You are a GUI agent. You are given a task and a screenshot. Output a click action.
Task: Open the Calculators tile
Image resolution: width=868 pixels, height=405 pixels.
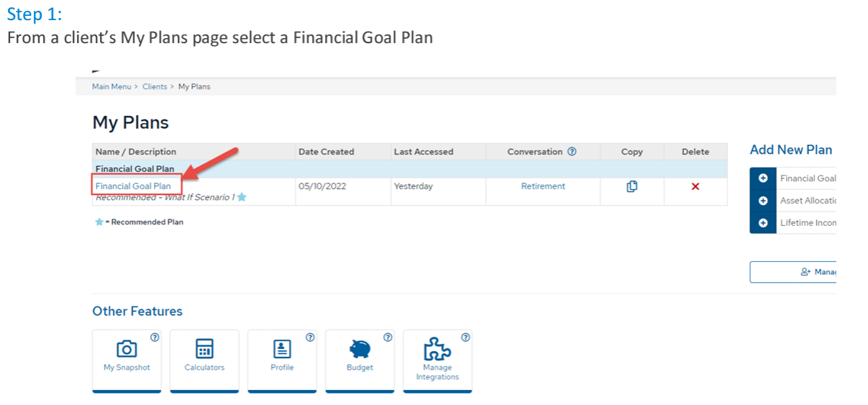[x=204, y=361]
